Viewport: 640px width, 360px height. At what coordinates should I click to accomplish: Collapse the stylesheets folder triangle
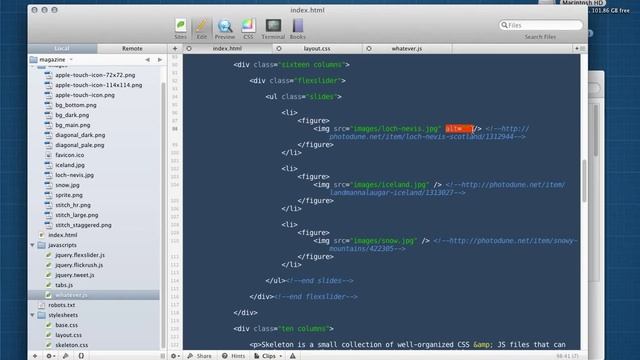click(x=32, y=315)
